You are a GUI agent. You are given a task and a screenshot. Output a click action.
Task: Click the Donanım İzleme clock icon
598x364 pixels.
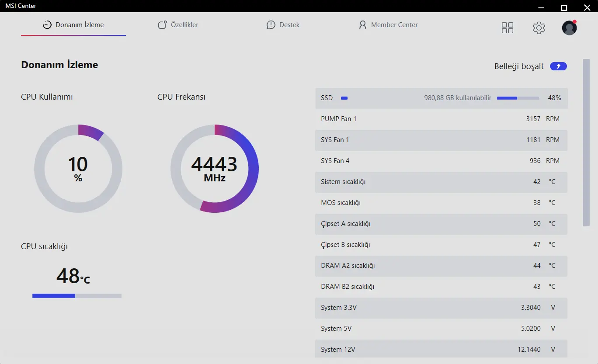pyautogui.click(x=47, y=25)
